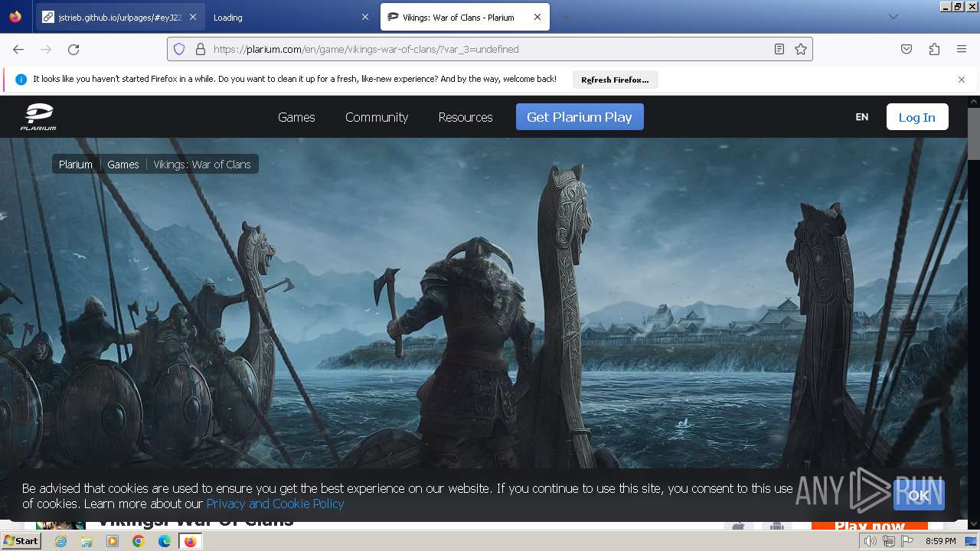Bookmark this page with star icon
Viewport: 980px width, 551px height.
tap(801, 49)
